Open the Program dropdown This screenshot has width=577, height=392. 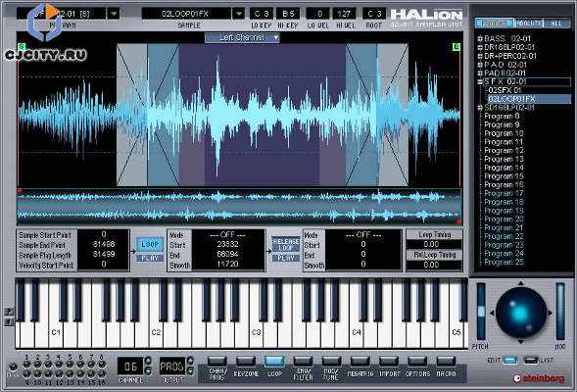(x=114, y=14)
